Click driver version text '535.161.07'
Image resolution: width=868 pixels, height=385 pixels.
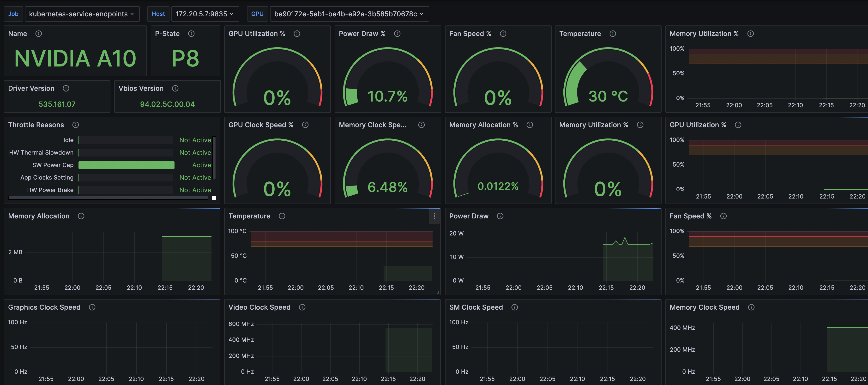(x=57, y=104)
